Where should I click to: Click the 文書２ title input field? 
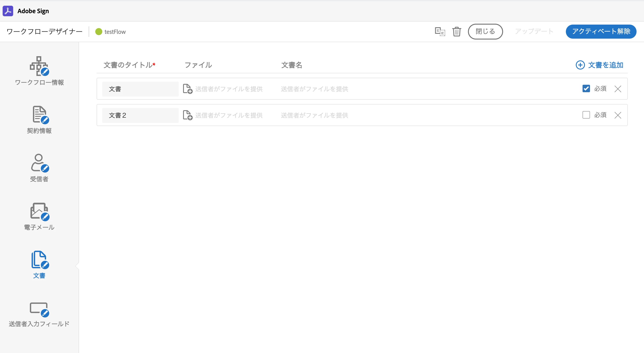pyautogui.click(x=140, y=115)
